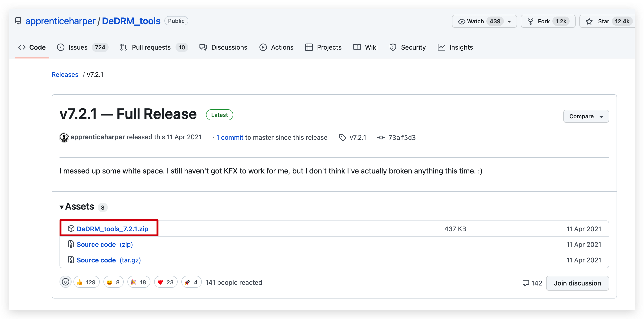The width and height of the screenshot is (644, 319).
Task: Click the Public visibility badge
Action: (x=176, y=21)
